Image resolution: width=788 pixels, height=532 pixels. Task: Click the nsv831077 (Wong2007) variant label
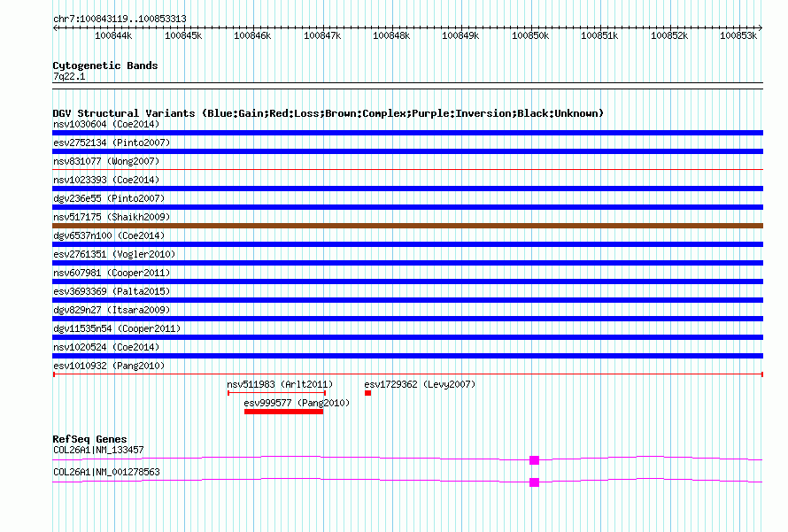point(105,161)
